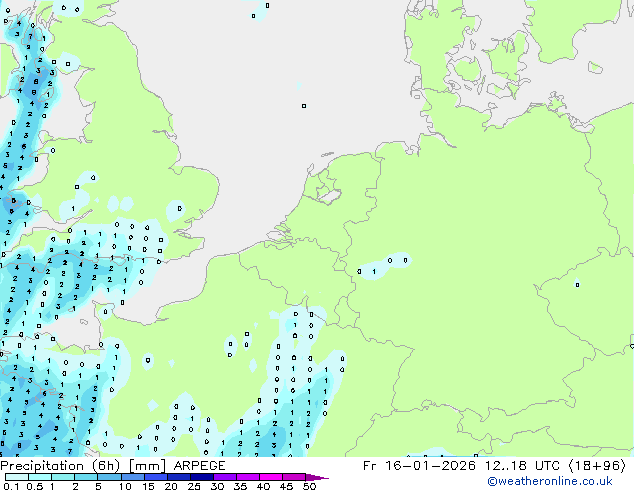Screen dimensions: 634x490
Task: Click the legend value label '10'
Action: pyautogui.click(x=125, y=486)
